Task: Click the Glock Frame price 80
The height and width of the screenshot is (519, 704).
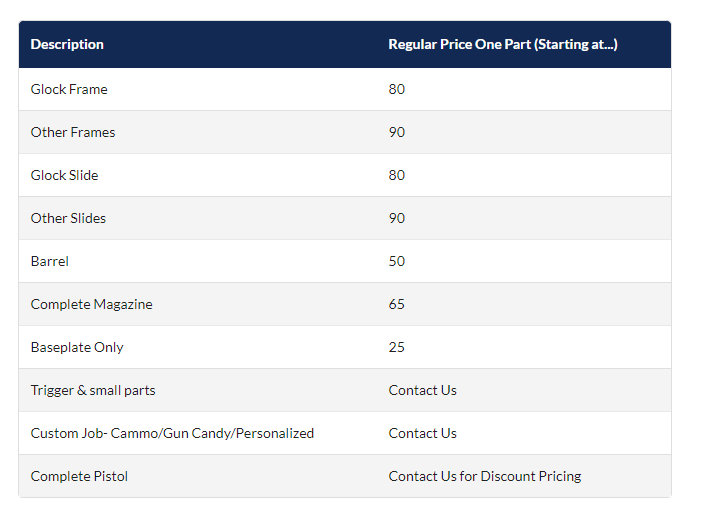Action: click(397, 89)
